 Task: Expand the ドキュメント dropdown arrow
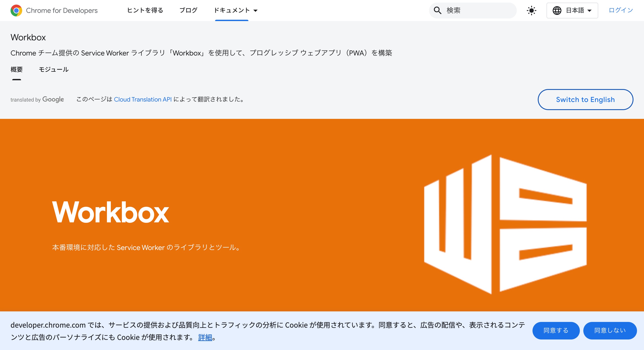[x=255, y=11]
